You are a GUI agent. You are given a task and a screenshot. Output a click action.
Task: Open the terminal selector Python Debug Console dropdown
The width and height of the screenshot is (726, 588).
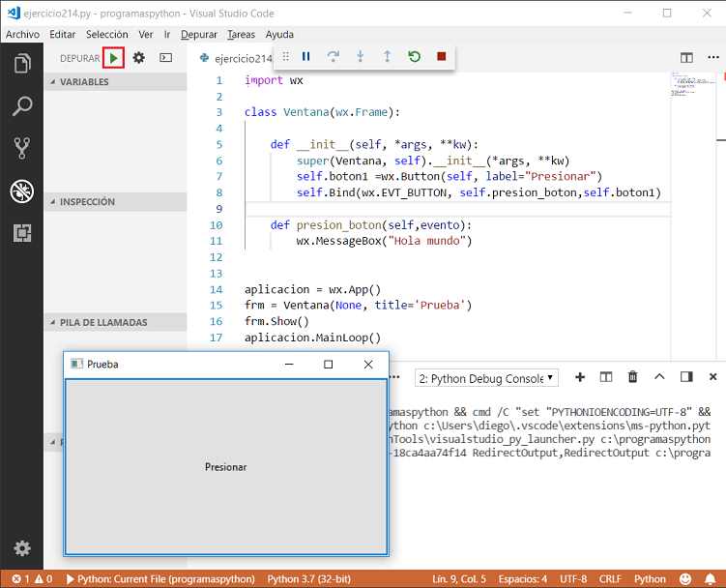point(486,378)
